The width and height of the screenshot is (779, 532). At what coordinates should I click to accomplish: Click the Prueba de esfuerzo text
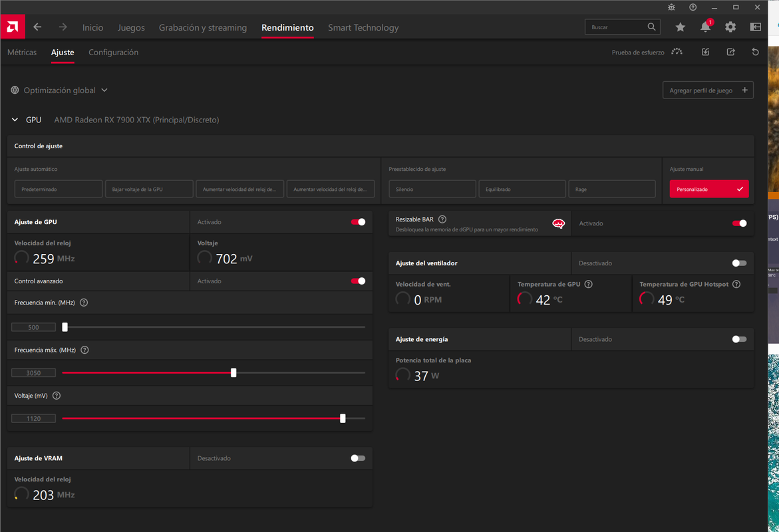click(638, 52)
